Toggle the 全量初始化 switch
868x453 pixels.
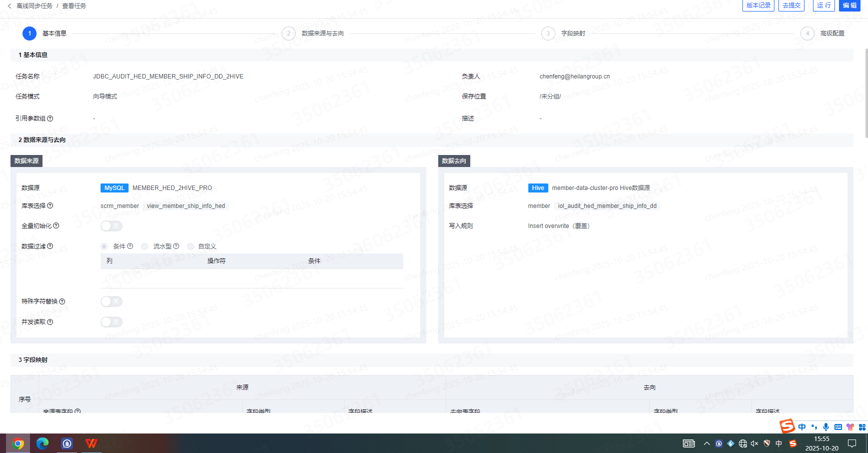pyautogui.click(x=111, y=226)
